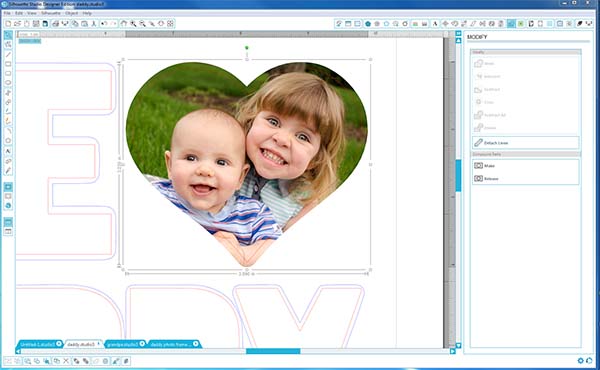Screen dimensions: 600x370
Task: Select the heart-shaped photo on the canvas
Action: click(x=246, y=165)
